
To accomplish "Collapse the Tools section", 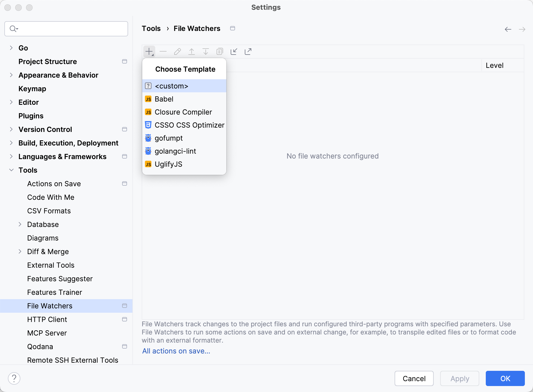I will pyautogui.click(x=11, y=170).
